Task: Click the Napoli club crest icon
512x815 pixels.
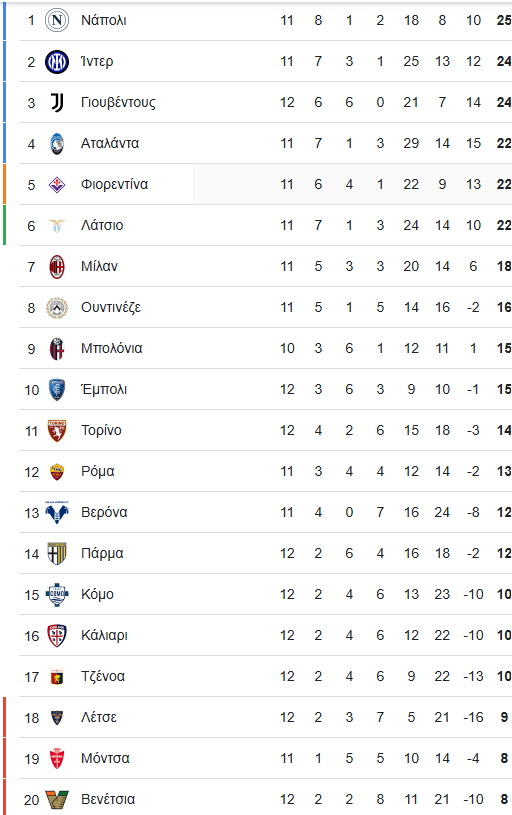Action: (x=57, y=20)
